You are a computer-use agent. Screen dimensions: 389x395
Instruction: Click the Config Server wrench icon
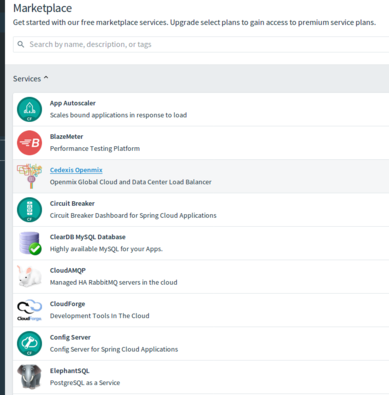click(x=29, y=343)
